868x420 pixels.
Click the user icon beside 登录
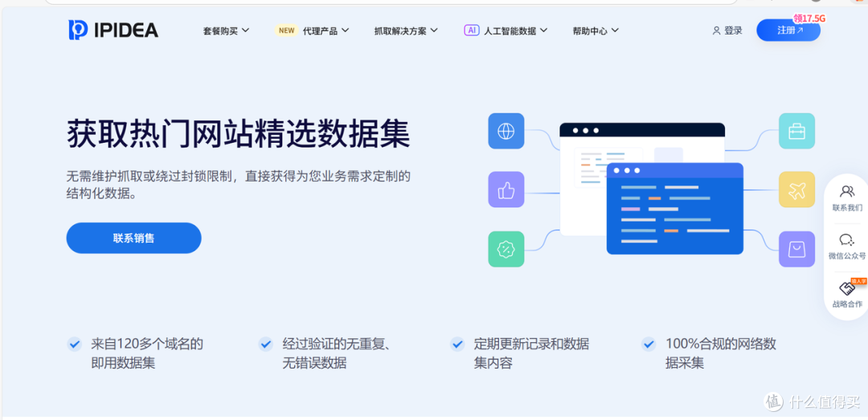[x=716, y=31]
